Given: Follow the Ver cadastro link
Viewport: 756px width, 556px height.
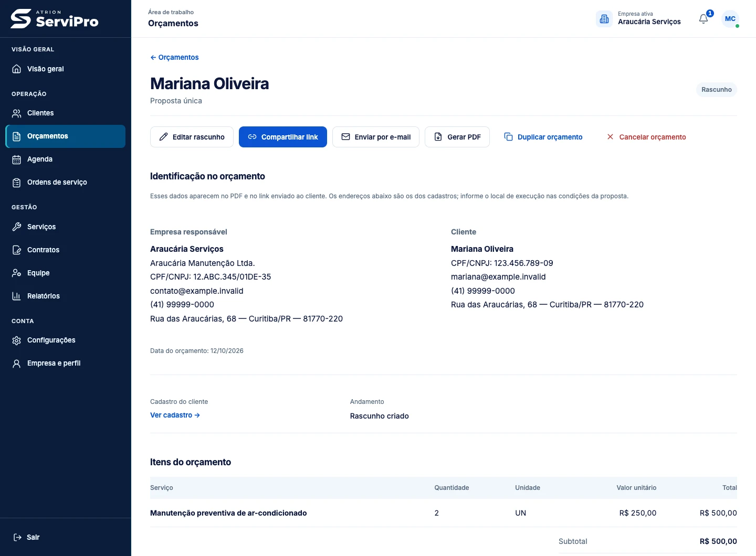Looking at the screenshot, I should pyautogui.click(x=175, y=415).
